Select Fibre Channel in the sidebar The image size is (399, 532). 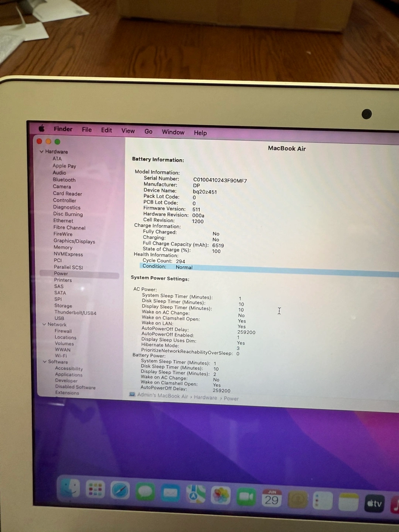point(69,228)
